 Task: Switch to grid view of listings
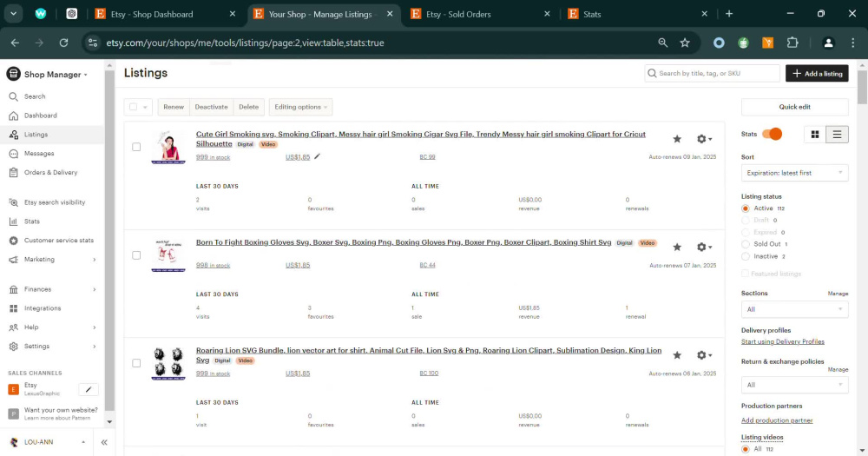pyautogui.click(x=815, y=134)
